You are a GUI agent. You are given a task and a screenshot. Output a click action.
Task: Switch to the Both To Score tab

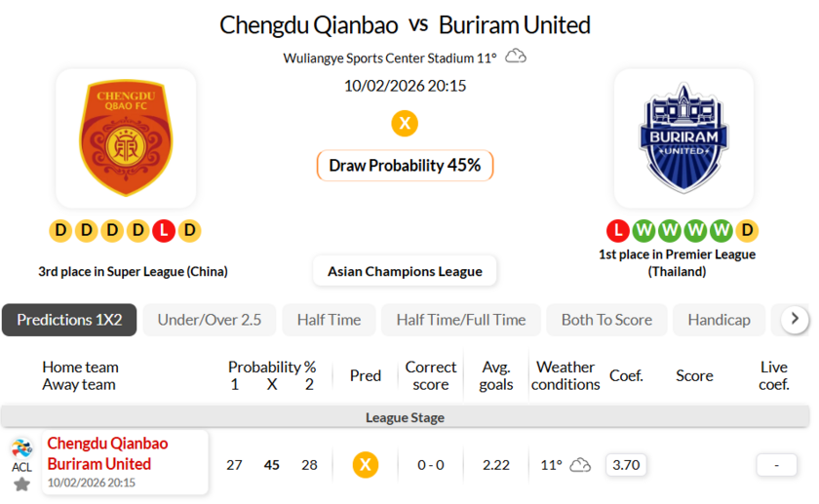[x=606, y=320]
